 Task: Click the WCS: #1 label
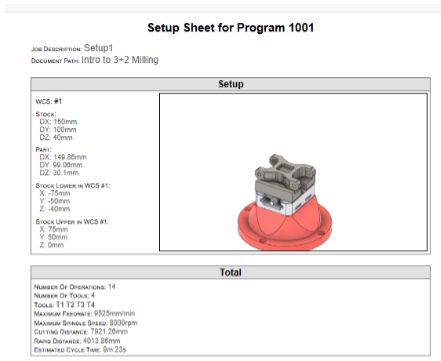click(x=49, y=101)
